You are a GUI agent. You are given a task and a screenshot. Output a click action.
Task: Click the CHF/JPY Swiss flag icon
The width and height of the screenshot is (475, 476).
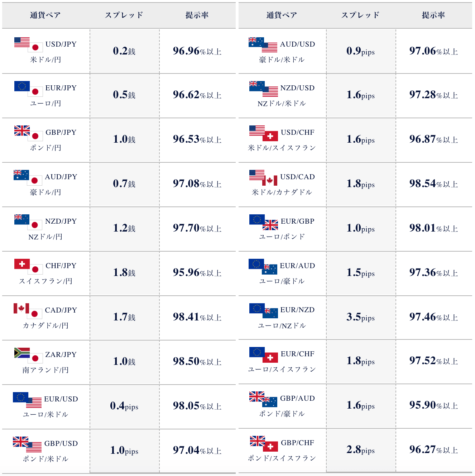(22, 264)
